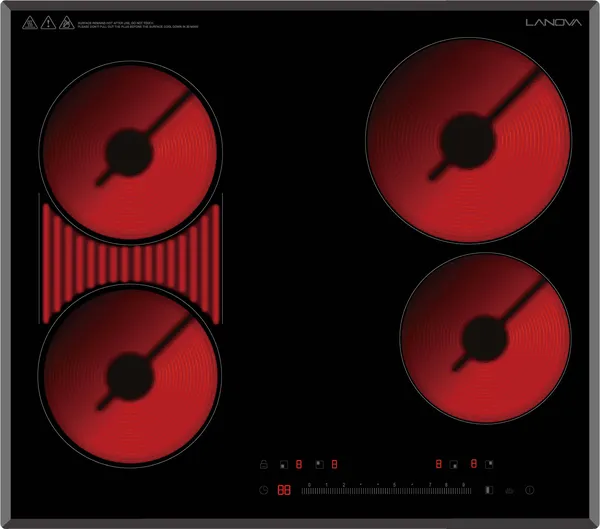This screenshot has width=600, height=529.
Task: Tap the keep-warm pot icon
Action: [510, 491]
